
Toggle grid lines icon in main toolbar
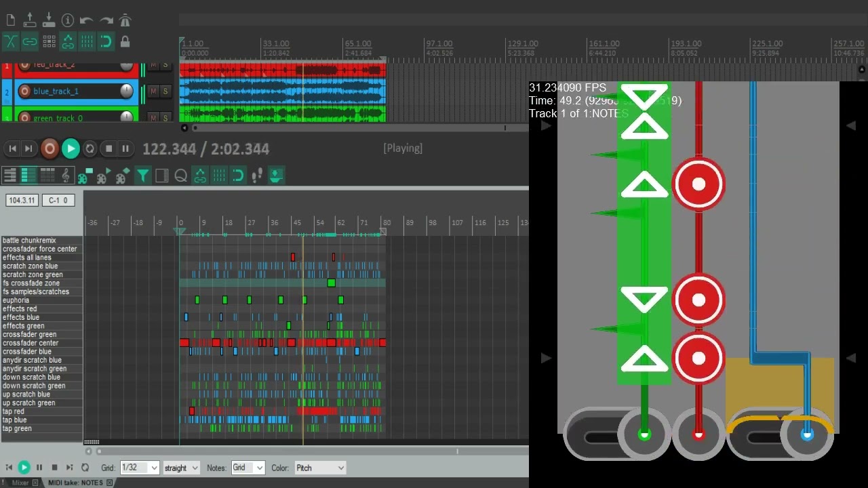pyautogui.click(x=87, y=41)
